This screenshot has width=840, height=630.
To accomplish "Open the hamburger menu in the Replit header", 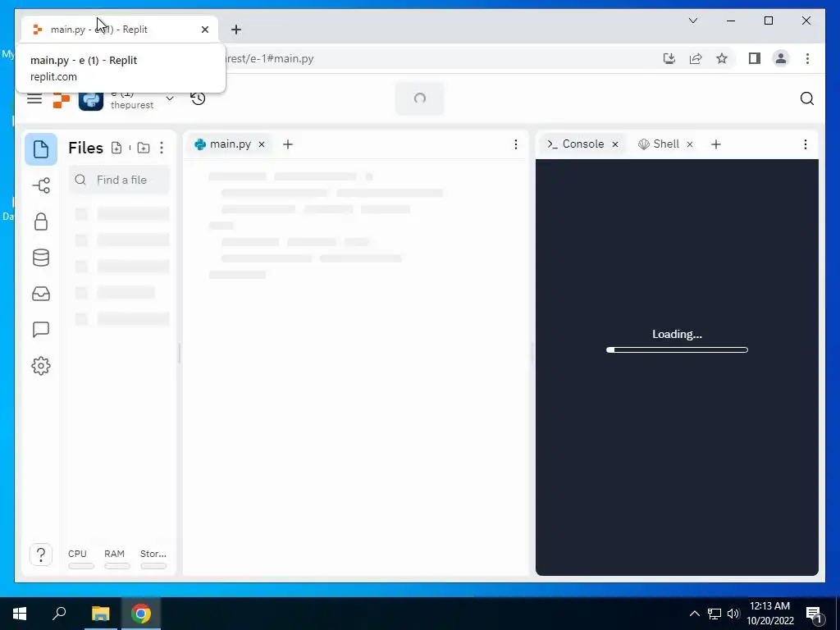I will (34, 98).
